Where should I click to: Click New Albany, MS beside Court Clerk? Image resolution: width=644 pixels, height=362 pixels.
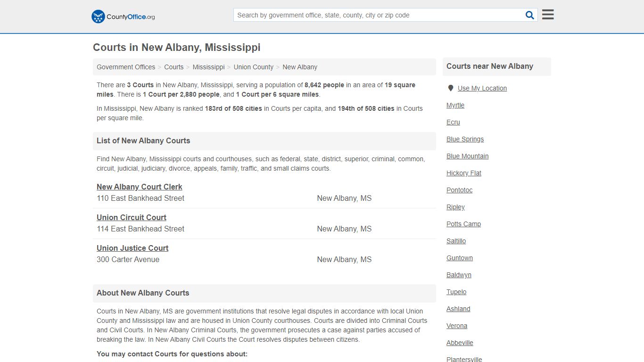coord(344,198)
